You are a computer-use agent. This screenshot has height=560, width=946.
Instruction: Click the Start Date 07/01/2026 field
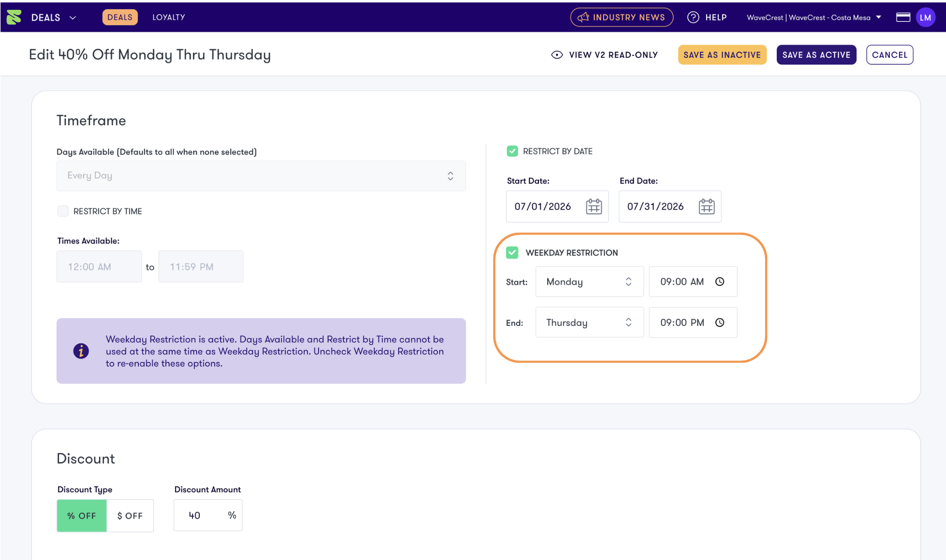pyautogui.click(x=557, y=206)
